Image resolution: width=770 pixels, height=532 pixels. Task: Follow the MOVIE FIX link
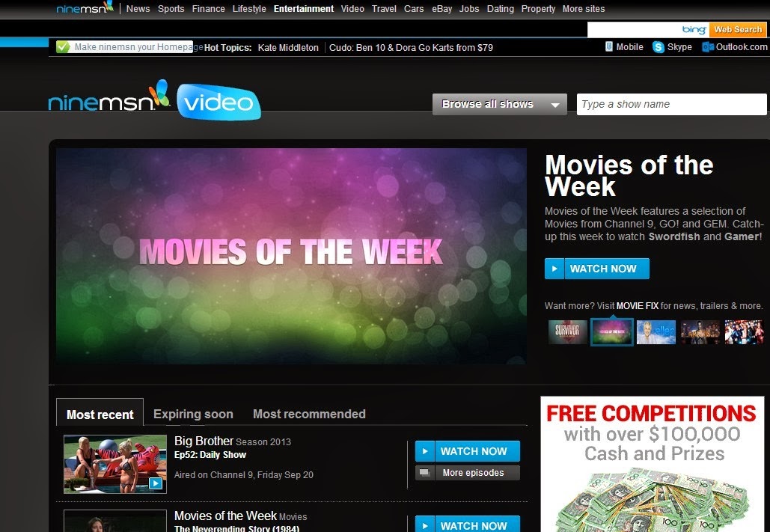pyautogui.click(x=638, y=305)
